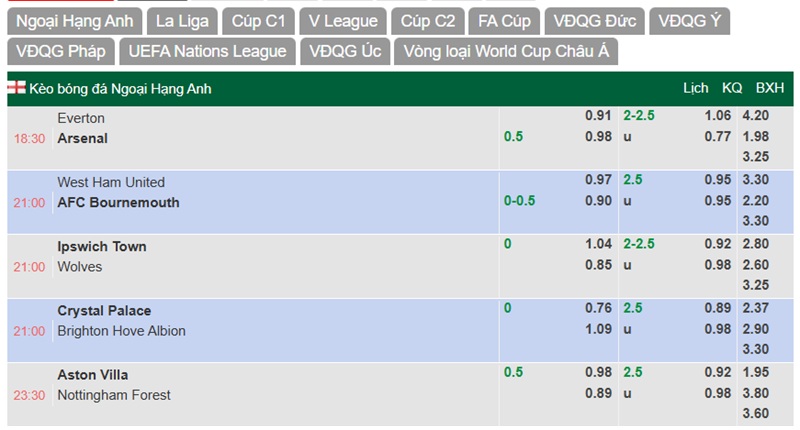
Task: Select the Ngoại Hạng Anh league tab
Action: [x=74, y=21]
